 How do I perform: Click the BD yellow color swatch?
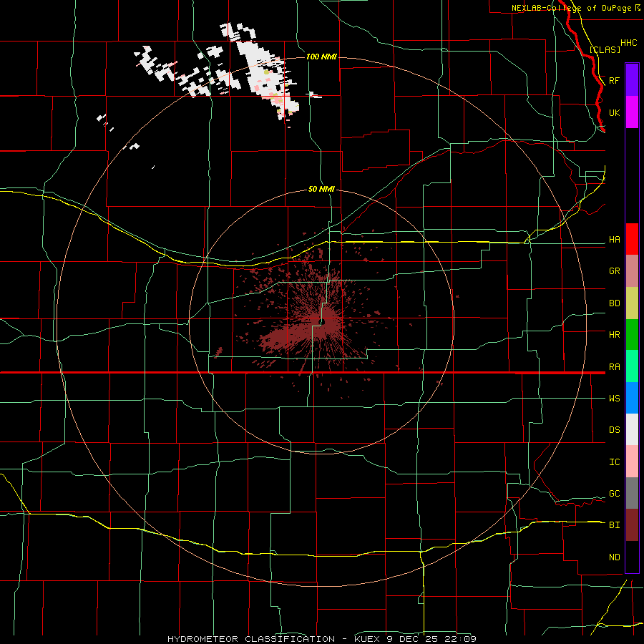coord(632,303)
